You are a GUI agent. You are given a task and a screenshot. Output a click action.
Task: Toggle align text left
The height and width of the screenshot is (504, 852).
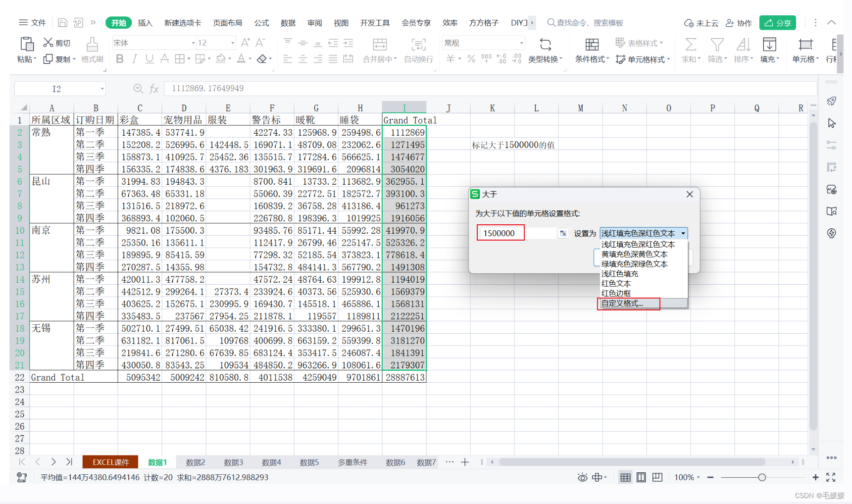coord(288,59)
